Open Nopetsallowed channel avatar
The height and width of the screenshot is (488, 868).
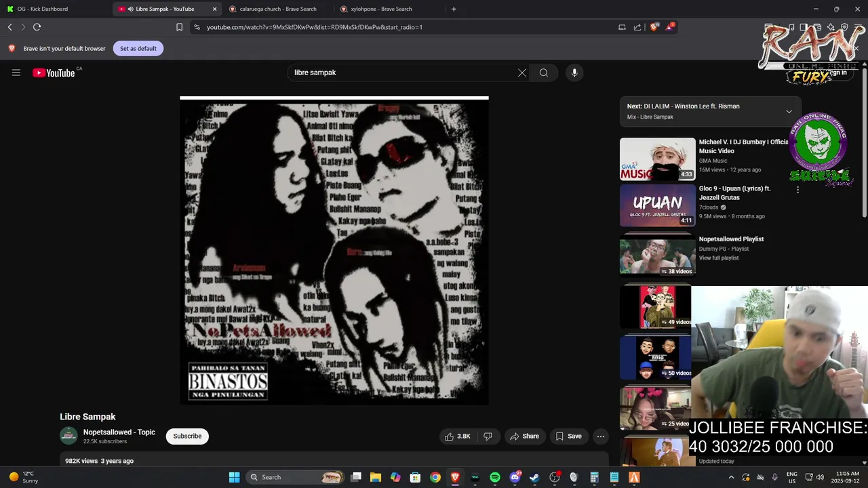(x=68, y=436)
